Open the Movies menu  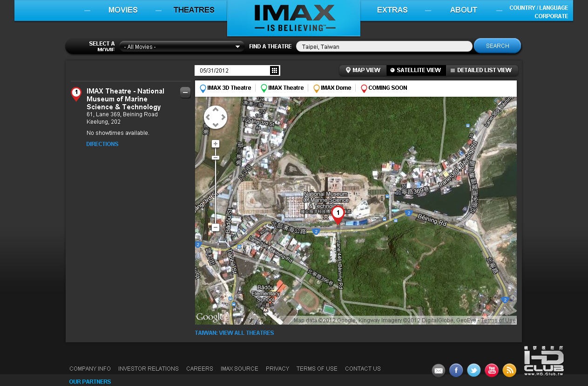click(123, 10)
